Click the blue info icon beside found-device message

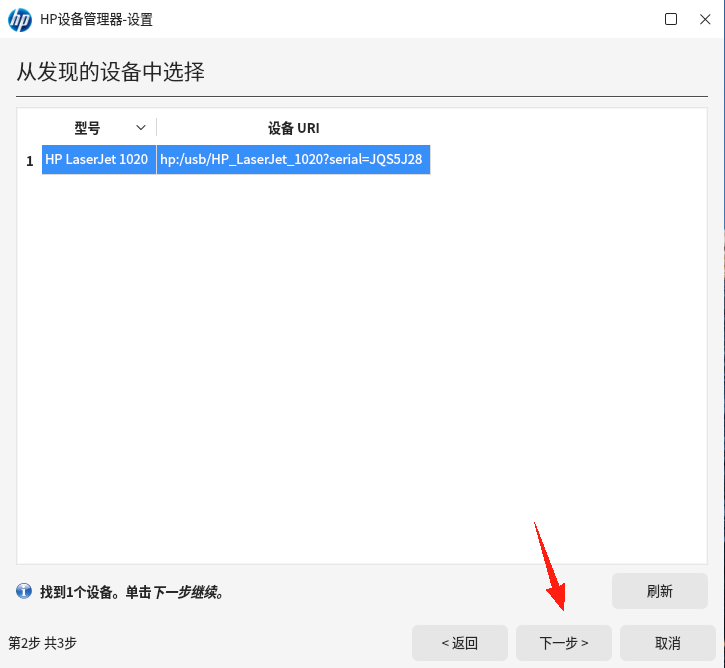24,591
